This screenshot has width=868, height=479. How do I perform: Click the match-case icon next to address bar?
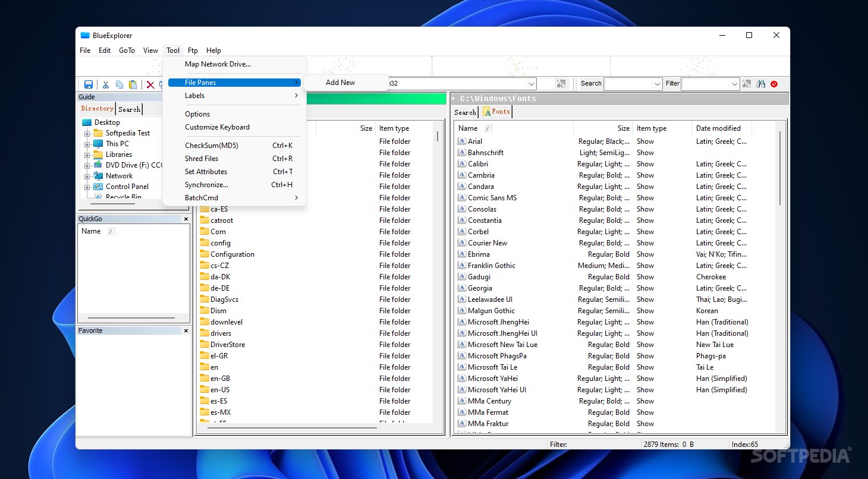tap(561, 84)
